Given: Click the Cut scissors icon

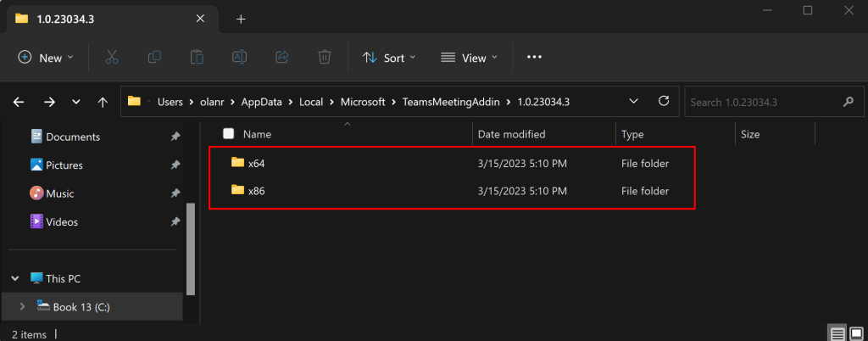Looking at the screenshot, I should pyautogui.click(x=111, y=58).
